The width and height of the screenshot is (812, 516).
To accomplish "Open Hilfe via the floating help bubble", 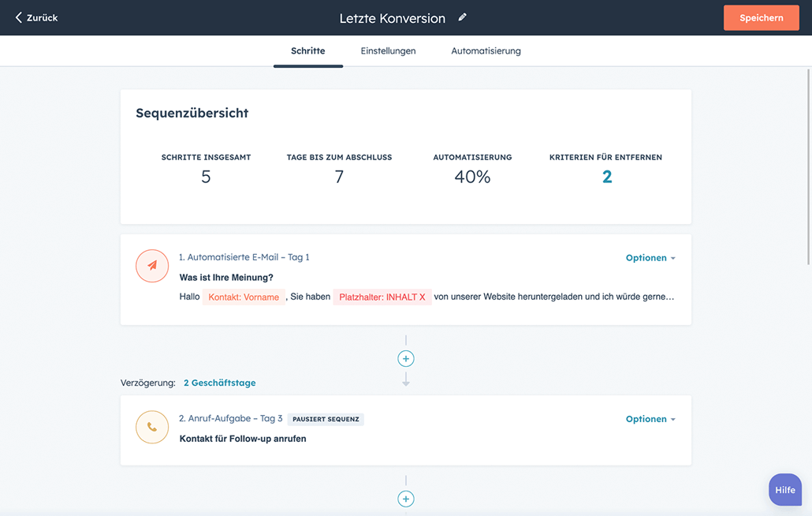I will (784, 489).
